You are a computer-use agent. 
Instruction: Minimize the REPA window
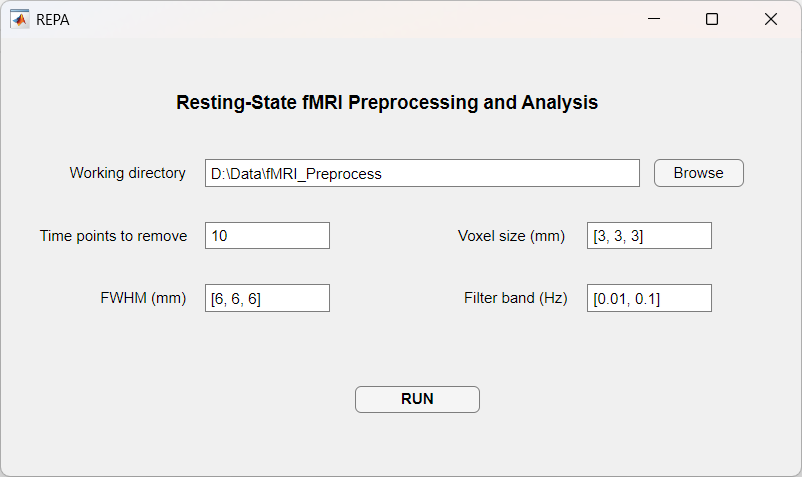tap(654, 19)
